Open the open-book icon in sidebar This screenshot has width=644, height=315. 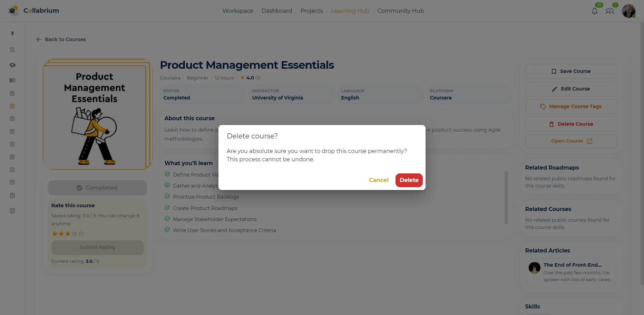click(12, 80)
